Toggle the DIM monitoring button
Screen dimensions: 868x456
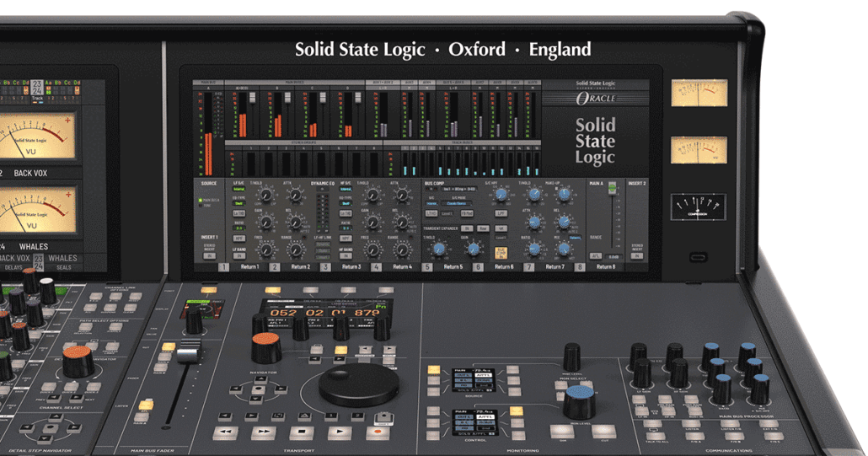562,431
